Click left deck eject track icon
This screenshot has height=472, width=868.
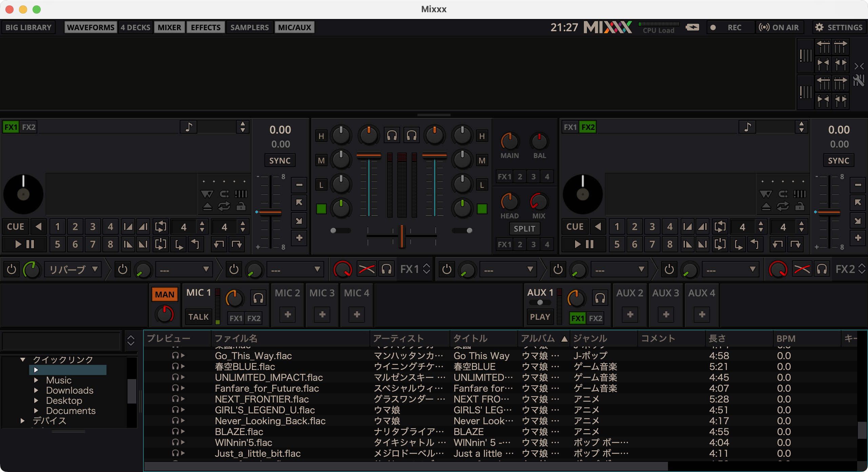[207, 206]
